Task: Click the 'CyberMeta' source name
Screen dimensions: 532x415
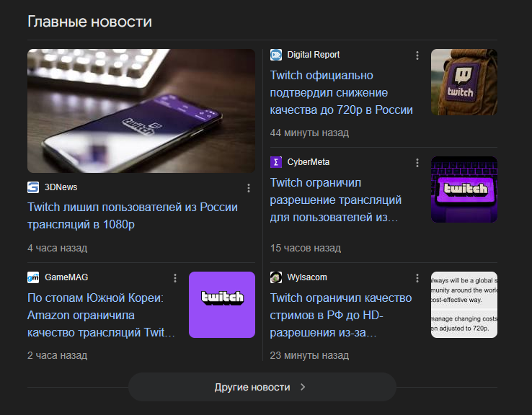Action: (x=309, y=162)
